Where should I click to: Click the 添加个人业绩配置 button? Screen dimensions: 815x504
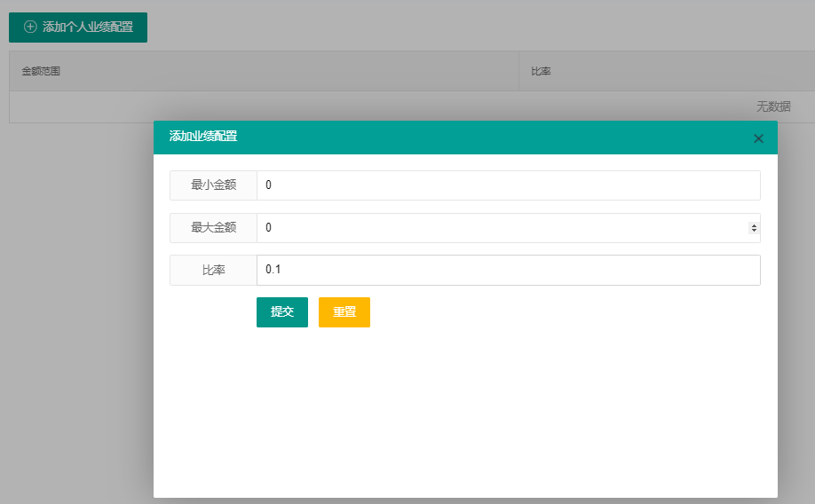[x=78, y=28]
